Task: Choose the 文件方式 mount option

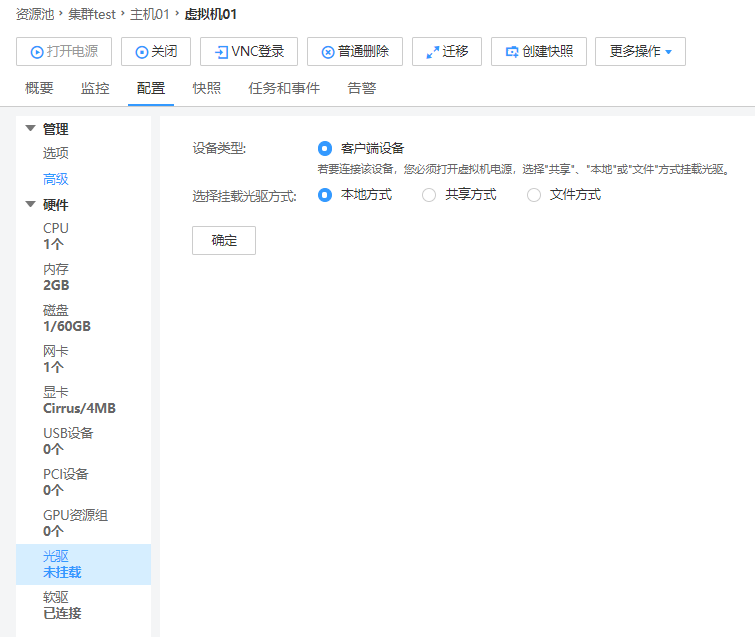Action: click(x=534, y=195)
